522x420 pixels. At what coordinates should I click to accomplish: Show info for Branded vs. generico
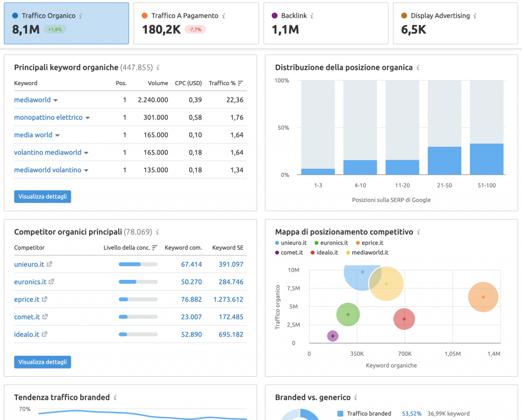356,398
